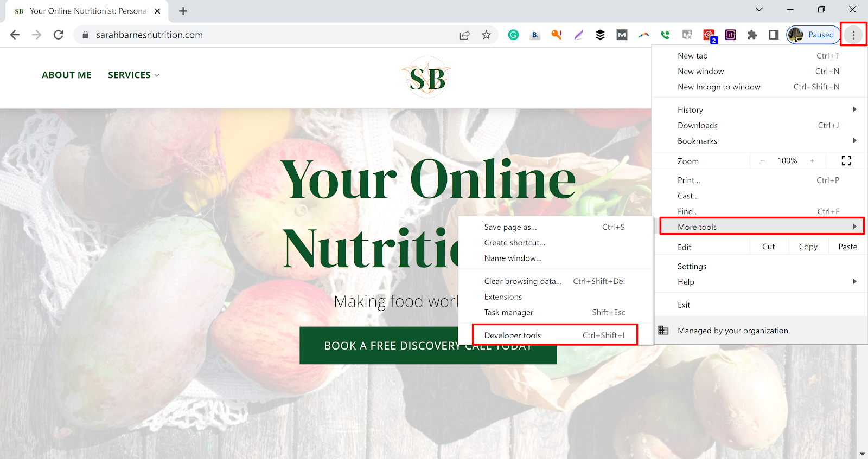
Task: Decrease zoom with the minus button
Action: pos(762,161)
